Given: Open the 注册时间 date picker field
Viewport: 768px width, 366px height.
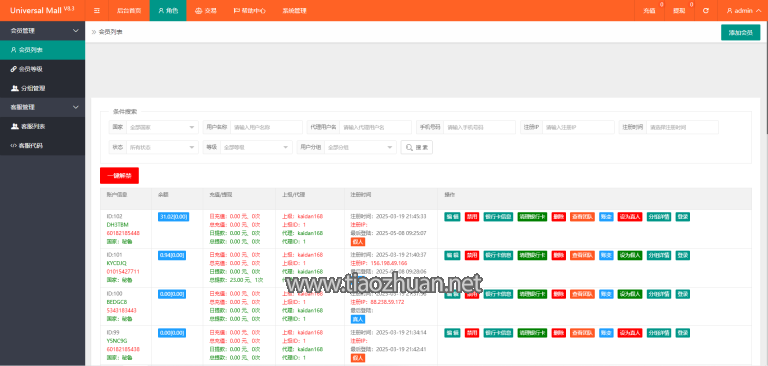Looking at the screenshot, I should pyautogui.click(x=682, y=127).
